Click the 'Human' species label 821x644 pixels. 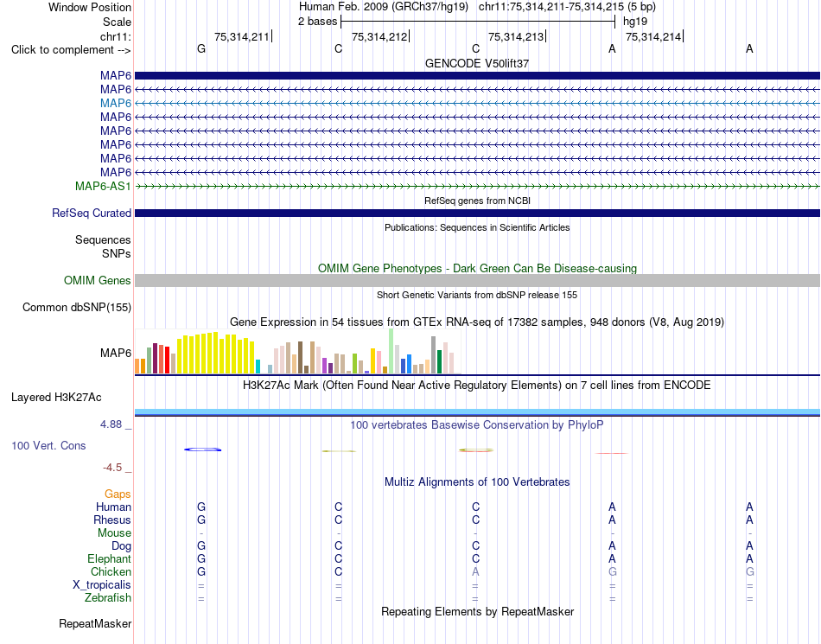click(x=113, y=507)
